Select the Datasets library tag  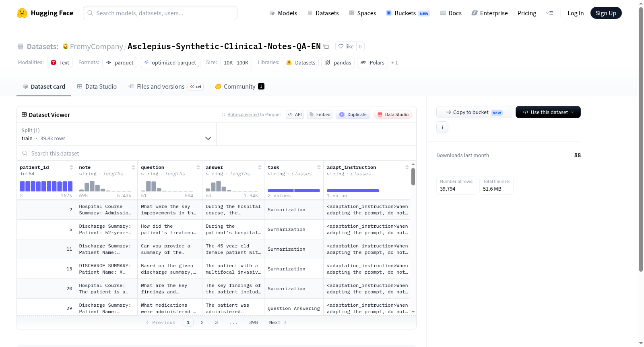[x=301, y=62]
